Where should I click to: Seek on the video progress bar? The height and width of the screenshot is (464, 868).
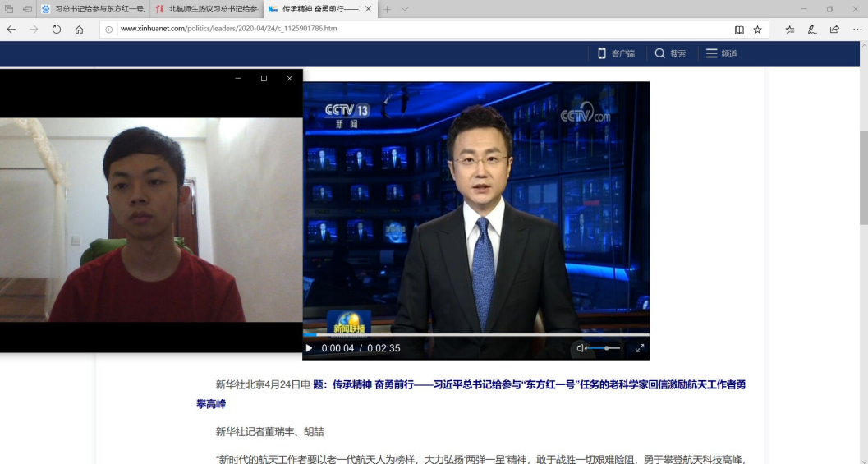pos(476,336)
